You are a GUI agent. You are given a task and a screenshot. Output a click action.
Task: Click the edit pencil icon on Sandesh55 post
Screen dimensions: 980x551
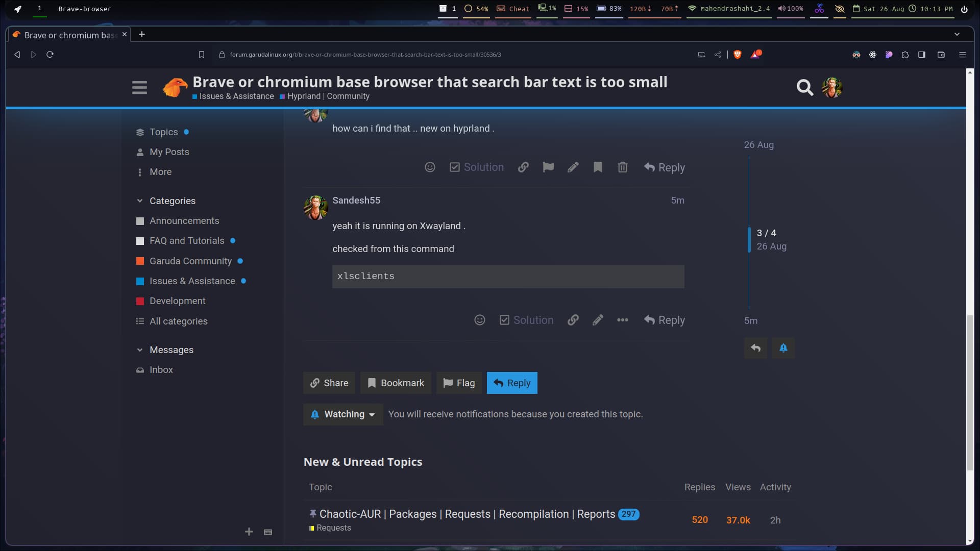pyautogui.click(x=598, y=319)
